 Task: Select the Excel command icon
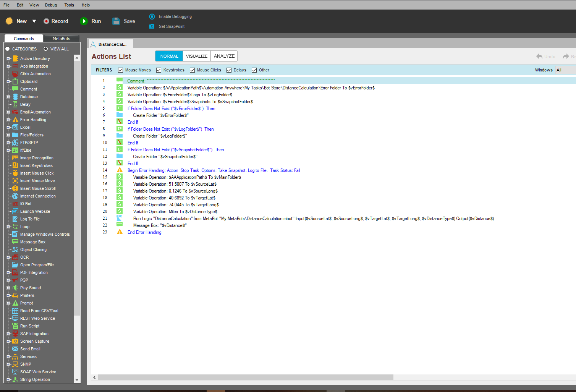15,127
